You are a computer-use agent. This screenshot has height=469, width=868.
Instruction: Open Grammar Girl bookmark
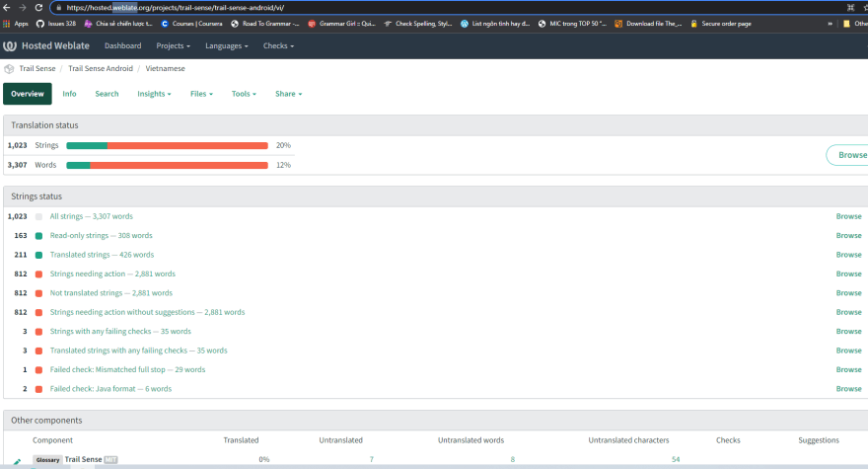[x=341, y=24]
